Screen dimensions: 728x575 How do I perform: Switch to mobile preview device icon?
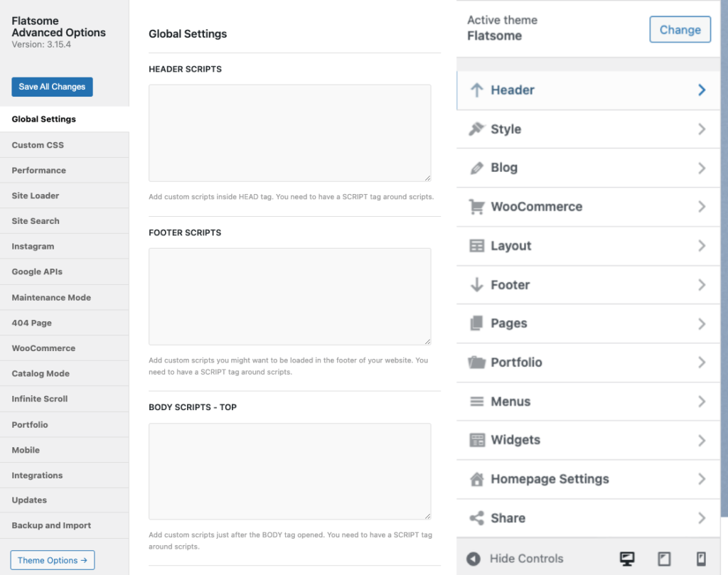(701, 559)
